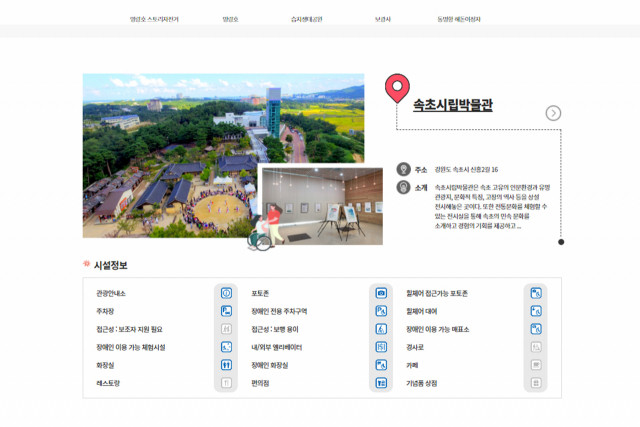Click the 접근성 : 보행 용이 label
Viewport: 640px width, 427px height.
coord(275,329)
